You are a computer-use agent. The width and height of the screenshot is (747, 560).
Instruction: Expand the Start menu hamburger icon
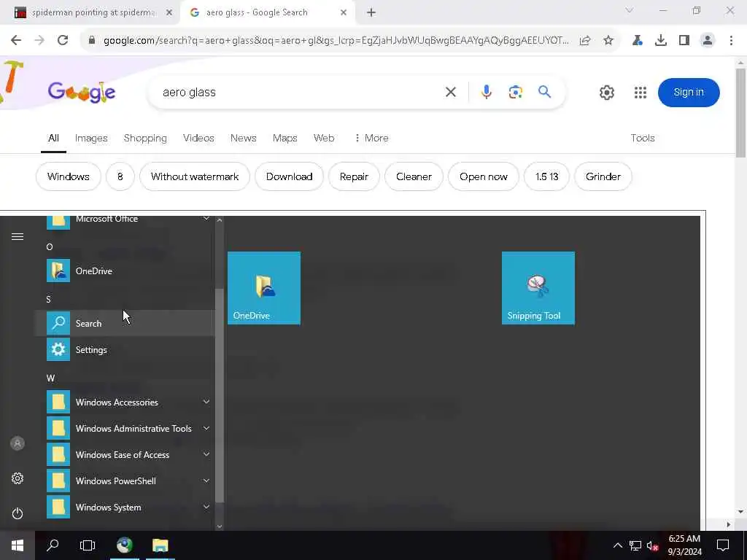click(18, 237)
